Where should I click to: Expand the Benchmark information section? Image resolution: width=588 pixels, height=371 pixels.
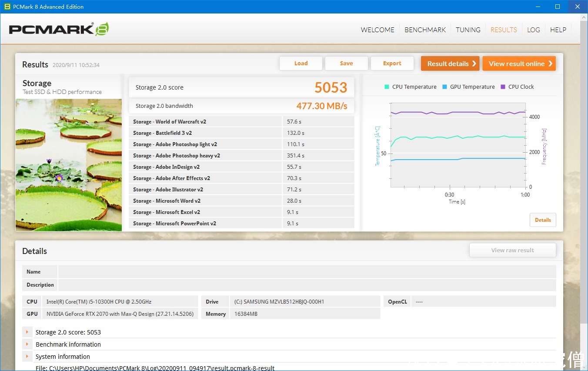pos(27,344)
